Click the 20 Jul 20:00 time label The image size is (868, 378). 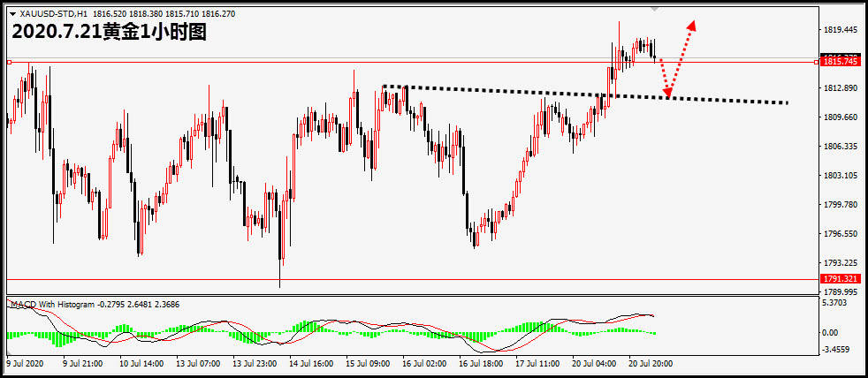651,363
